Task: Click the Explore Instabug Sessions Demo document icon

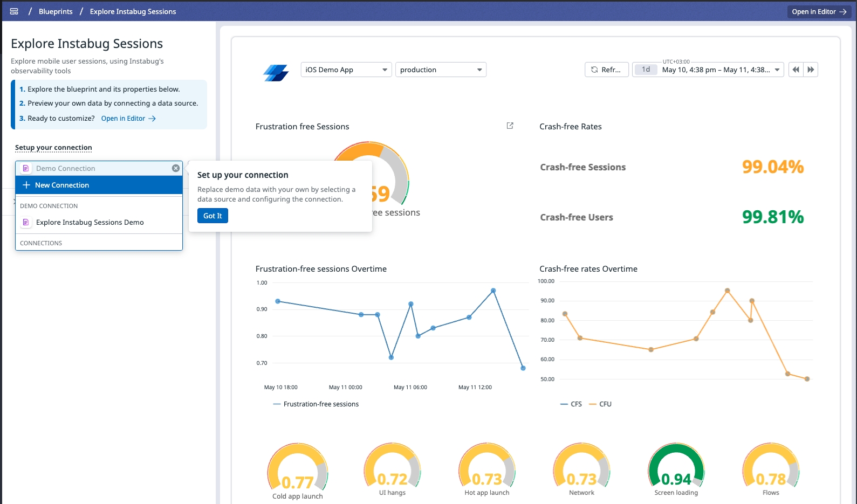Action: pos(25,222)
